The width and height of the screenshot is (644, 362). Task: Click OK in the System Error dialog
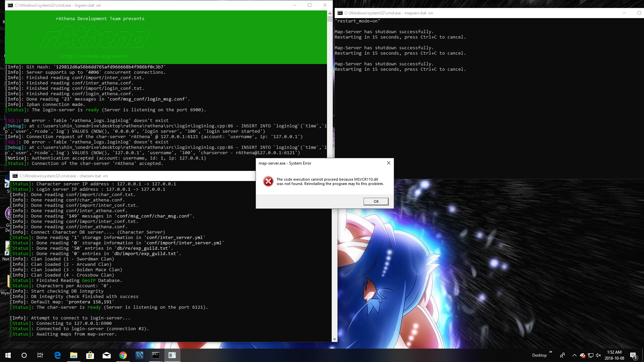click(376, 201)
